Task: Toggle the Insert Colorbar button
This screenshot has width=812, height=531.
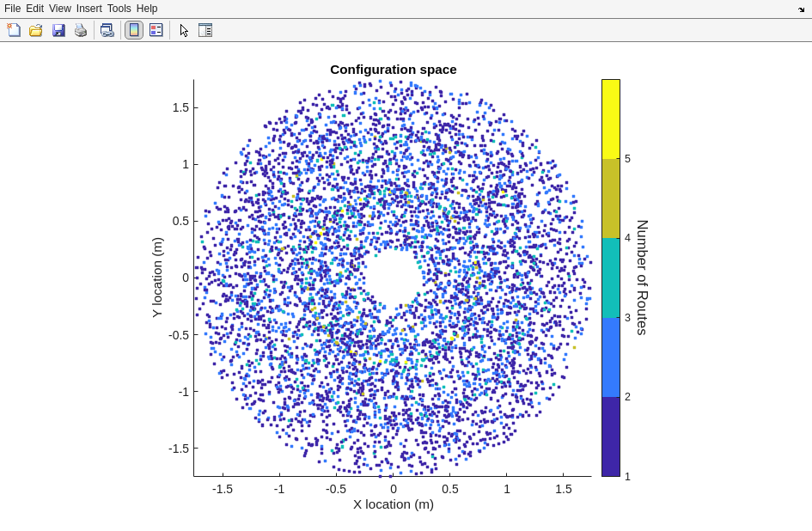Action: [133, 30]
